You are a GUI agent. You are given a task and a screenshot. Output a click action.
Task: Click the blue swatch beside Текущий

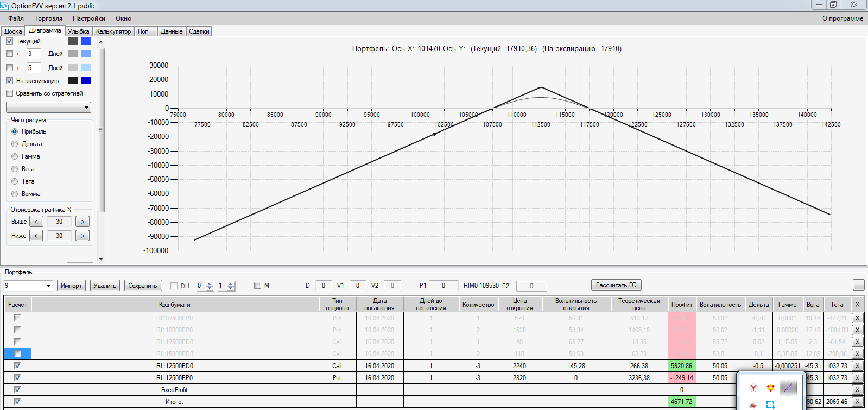[86, 41]
